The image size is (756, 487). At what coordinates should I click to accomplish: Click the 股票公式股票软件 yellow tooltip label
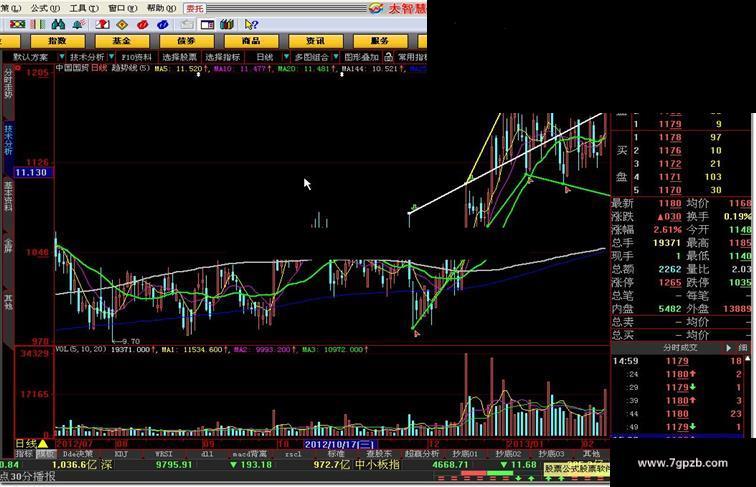(577, 468)
